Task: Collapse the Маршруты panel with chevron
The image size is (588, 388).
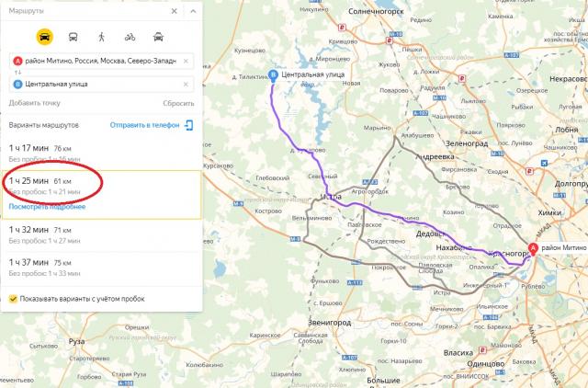Action: (x=193, y=11)
